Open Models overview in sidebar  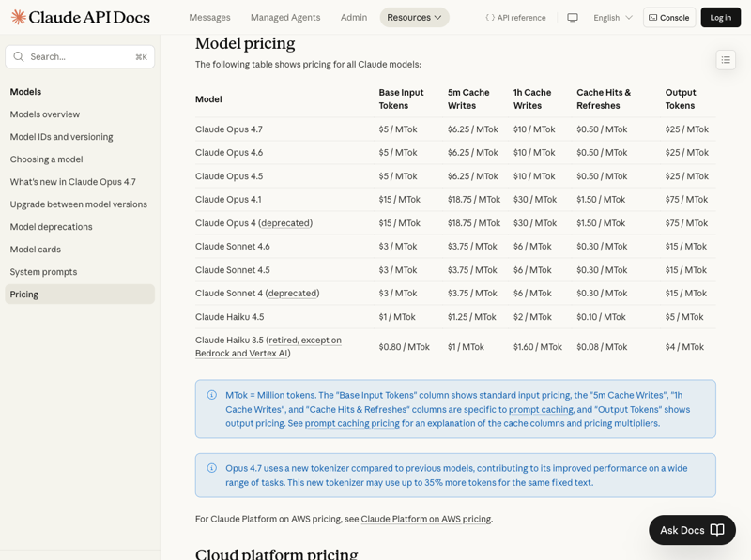pos(45,114)
